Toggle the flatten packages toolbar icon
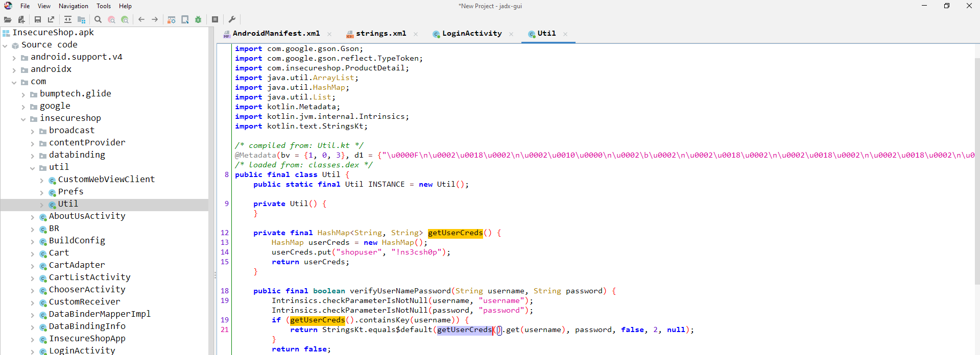The image size is (980, 355). point(81,19)
